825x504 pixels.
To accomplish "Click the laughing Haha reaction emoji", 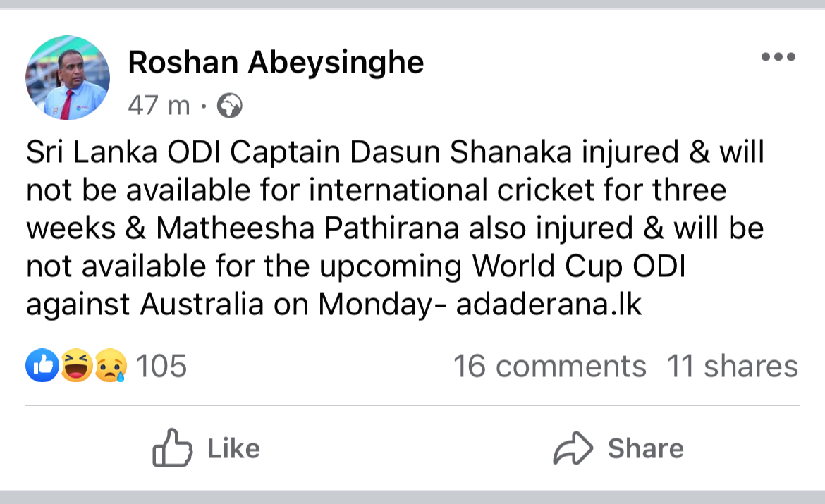I will (x=77, y=365).
